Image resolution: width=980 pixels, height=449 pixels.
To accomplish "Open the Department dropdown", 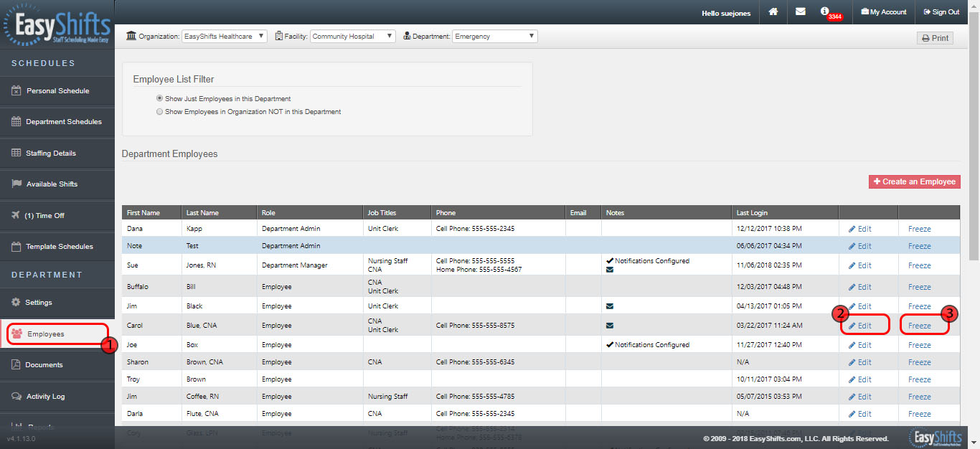I will pos(494,36).
